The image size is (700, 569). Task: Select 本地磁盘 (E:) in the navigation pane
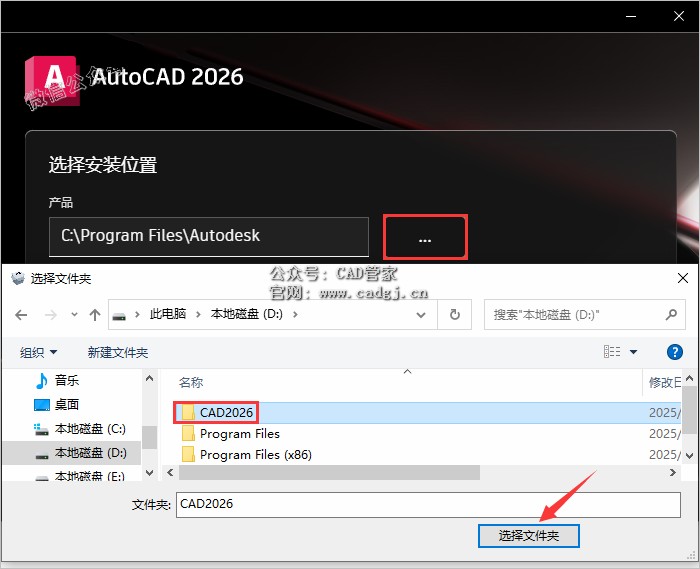(90, 476)
